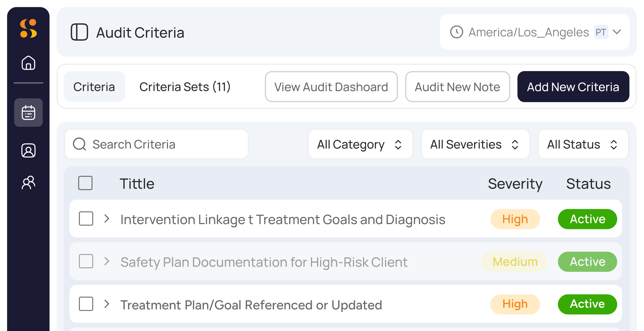
Task: Toggle the sidebar panel icon beside Audit Criteria
Action: 79,32
